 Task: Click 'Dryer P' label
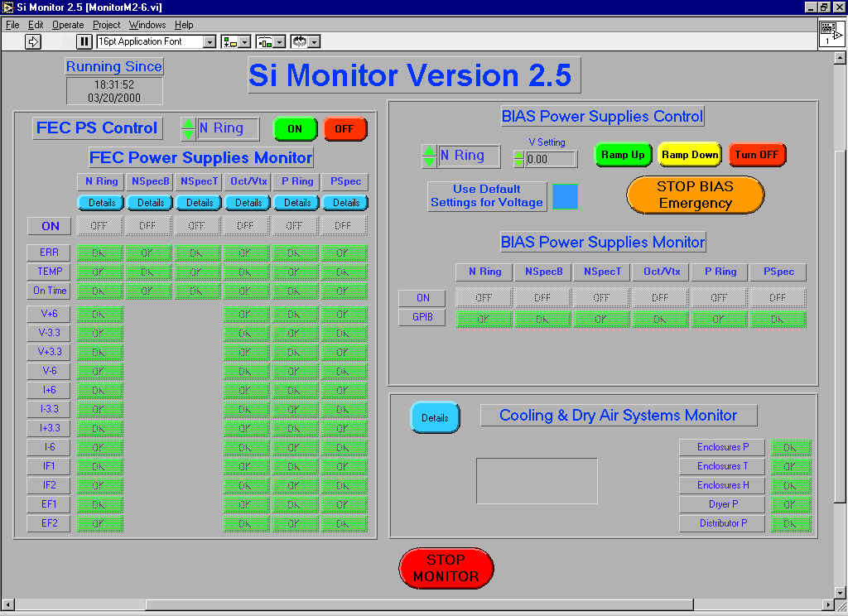click(x=722, y=504)
